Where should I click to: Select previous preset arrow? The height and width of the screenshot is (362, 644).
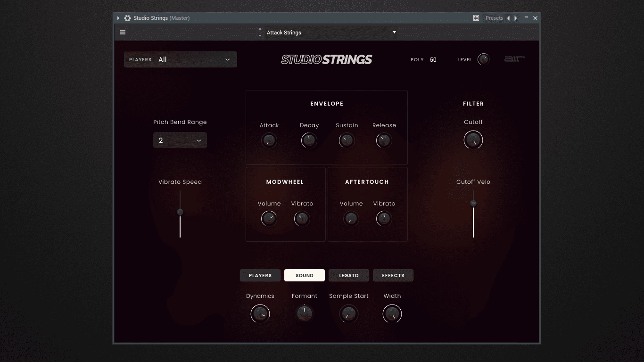click(x=508, y=18)
